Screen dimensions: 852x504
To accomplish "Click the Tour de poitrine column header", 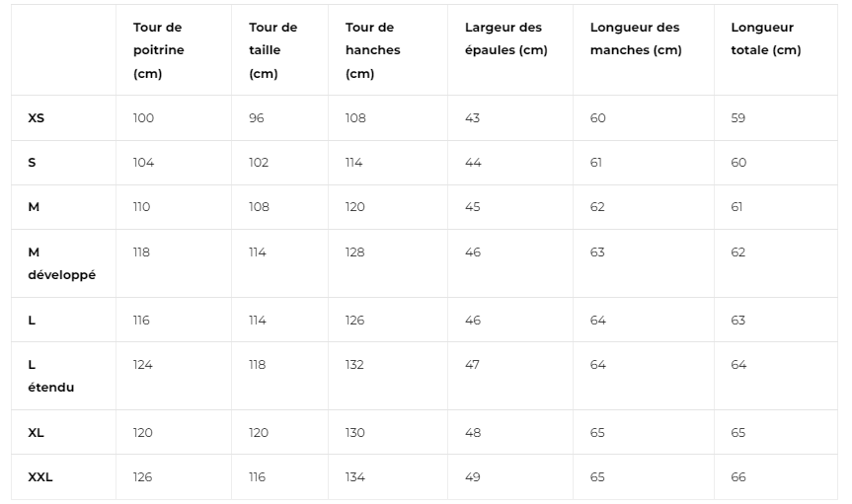I will tap(159, 50).
